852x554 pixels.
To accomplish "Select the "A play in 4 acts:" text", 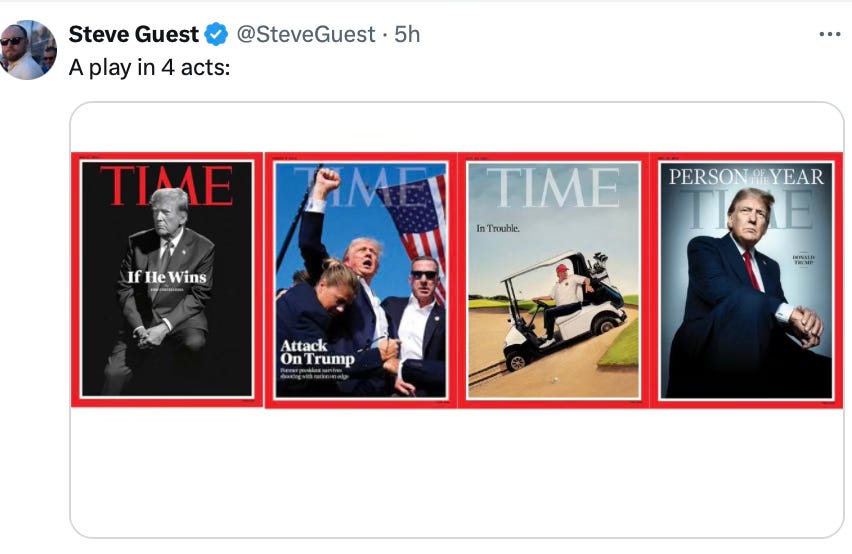I will tap(150, 69).
